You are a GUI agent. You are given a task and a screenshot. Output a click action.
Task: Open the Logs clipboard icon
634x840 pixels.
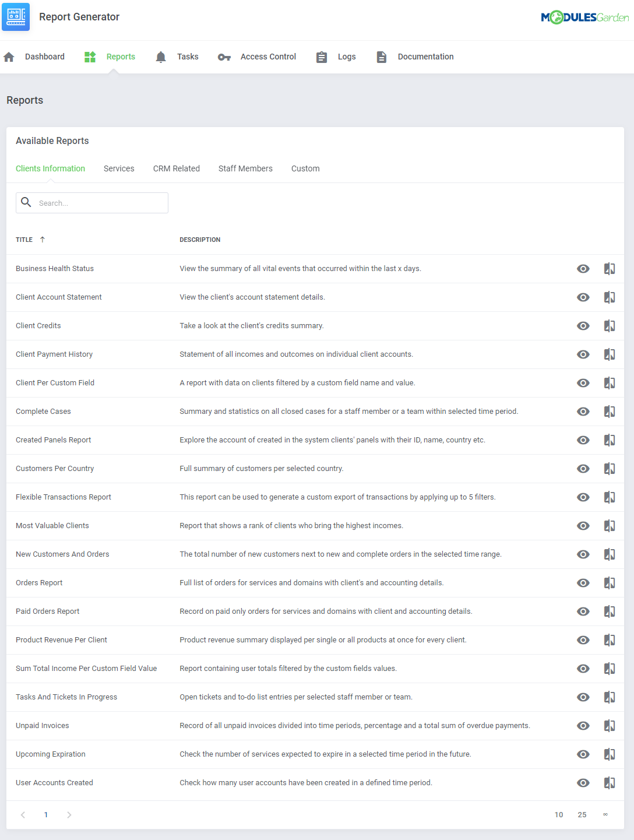click(322, 57)
